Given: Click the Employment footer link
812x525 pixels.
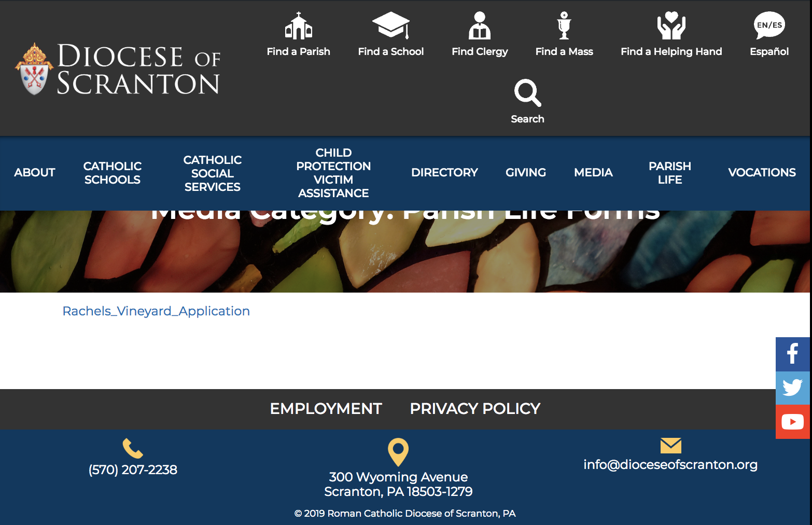Looking at the screenshot, I should click(326, 409).
